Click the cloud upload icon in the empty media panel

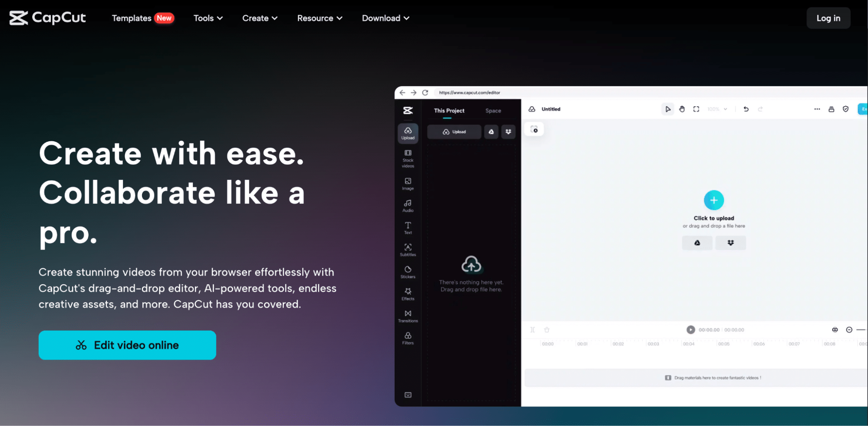(x=471, y=264)
